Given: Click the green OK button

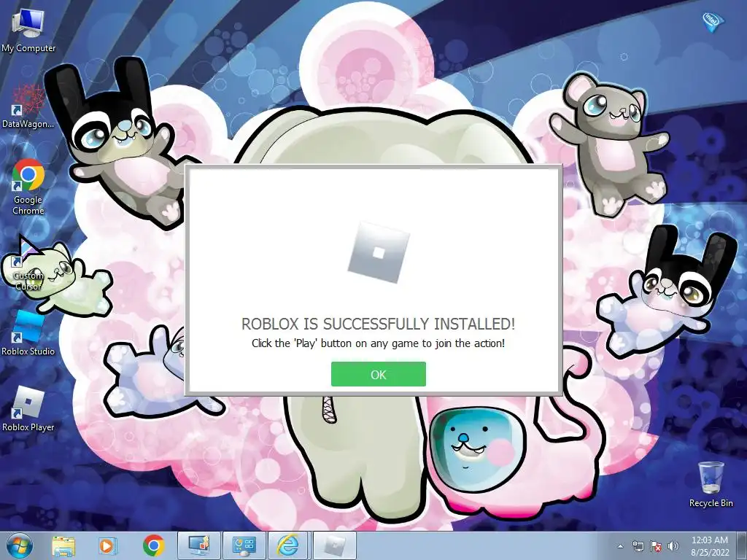Looking at the screenshot, I should tap(379, 374).
